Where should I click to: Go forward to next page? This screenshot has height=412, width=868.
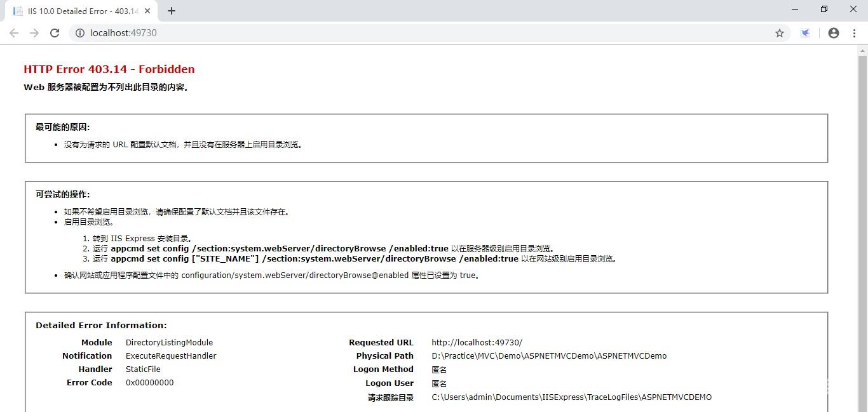click(x=34, y=33)
